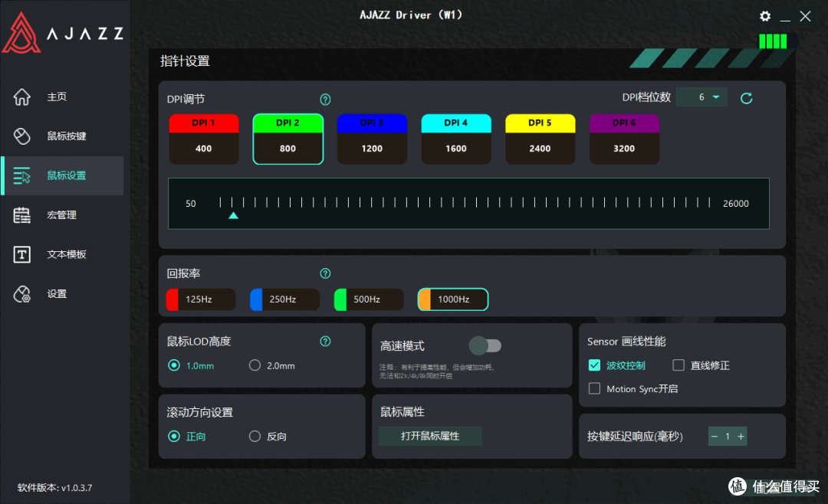Select DPI 4 card with value 1600
Viewport: 828px width, 504px height.
point(455,139)
